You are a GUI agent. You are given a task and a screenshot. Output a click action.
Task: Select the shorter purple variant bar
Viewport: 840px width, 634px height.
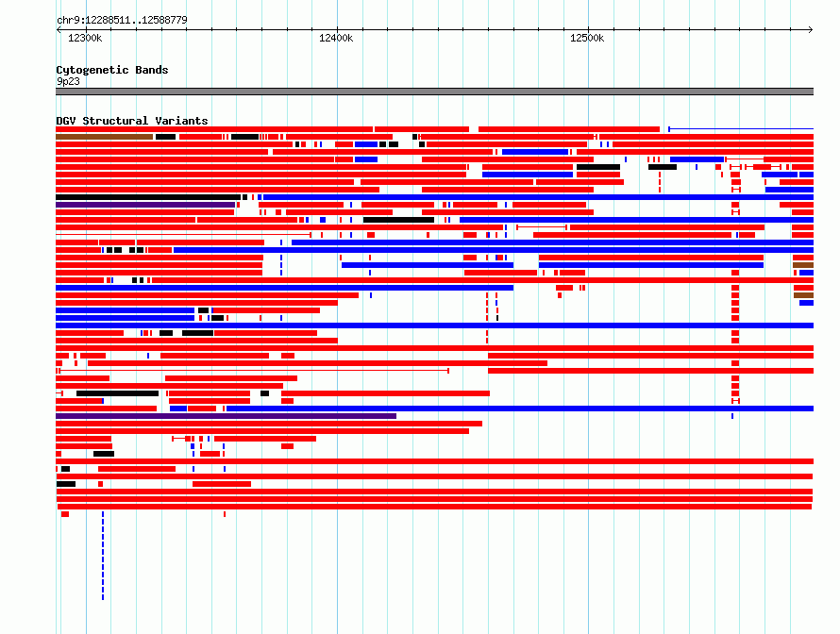(145, 205)
